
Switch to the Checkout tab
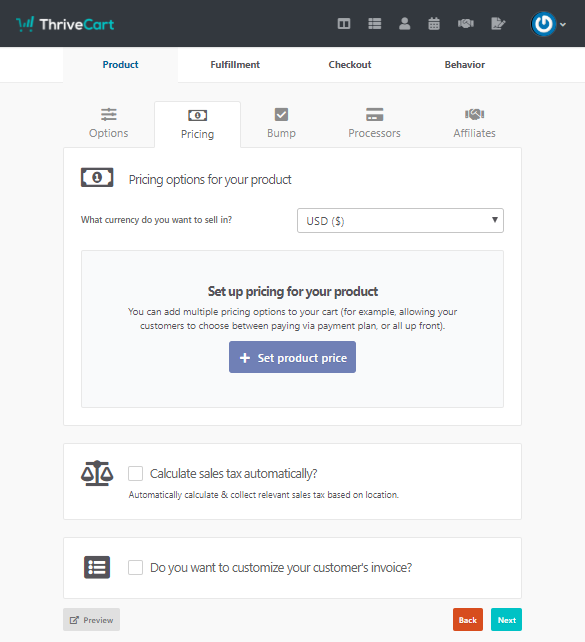[x=350, y=65]
